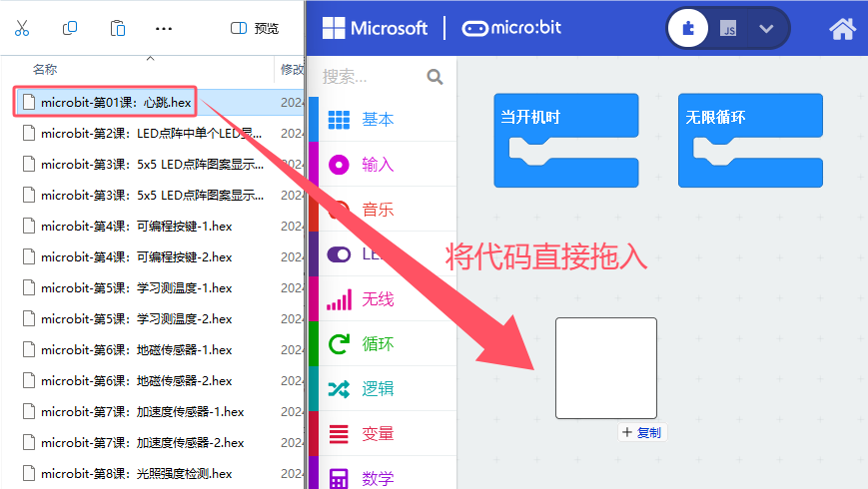Viewport: 868px width, 489px height.
Task: Click the search magnifier icon
Action: click(x=435, y=77)
